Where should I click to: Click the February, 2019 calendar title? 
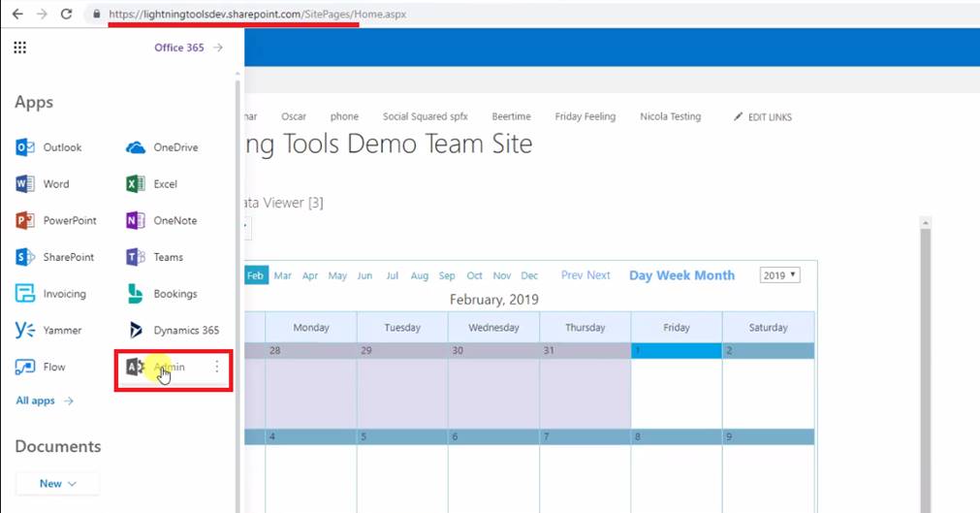pos(493,300)
